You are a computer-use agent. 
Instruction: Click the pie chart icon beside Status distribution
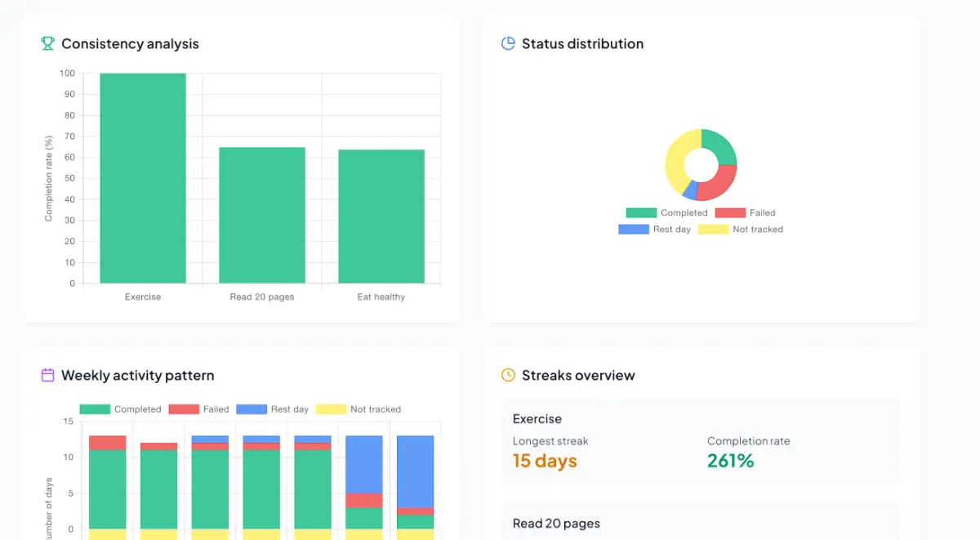pos(508,43)
